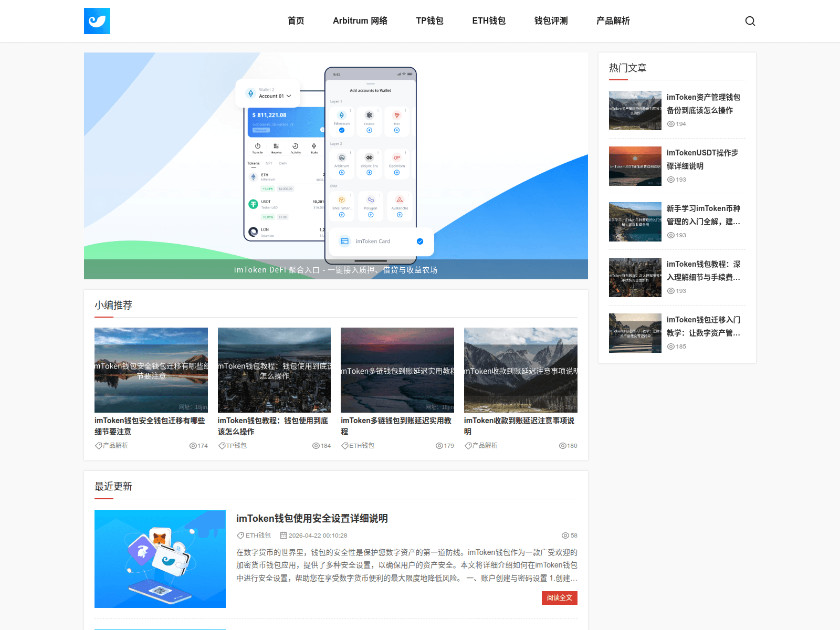Select 钱包评测 in top navigation

tap(551, 21)
